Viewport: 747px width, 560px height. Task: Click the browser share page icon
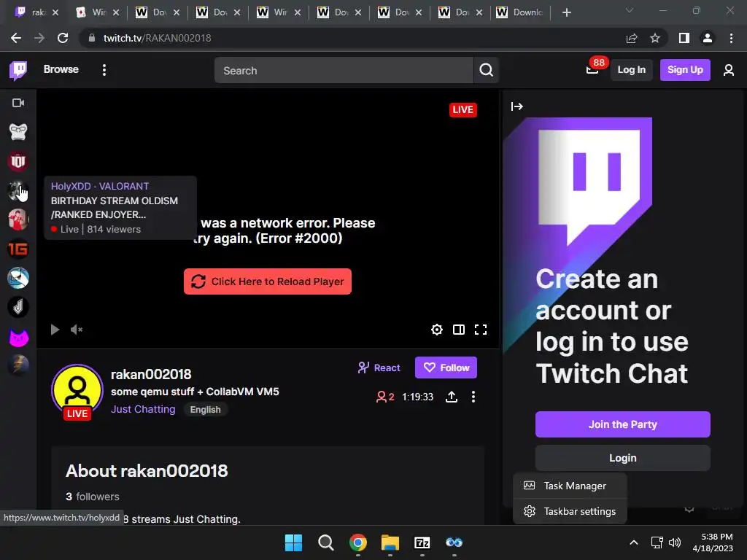tap(632, 38)
